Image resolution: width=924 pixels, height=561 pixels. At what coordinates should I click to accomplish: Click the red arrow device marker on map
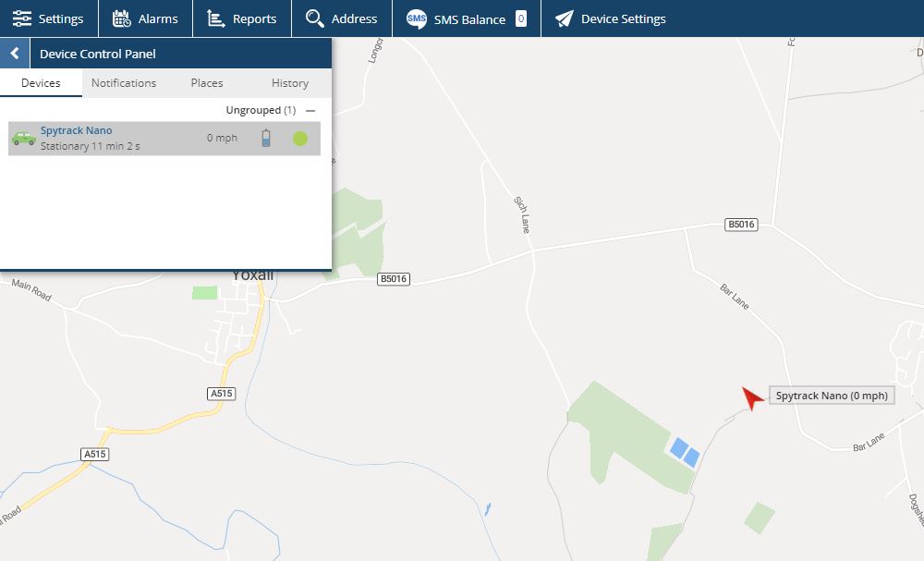751,397
